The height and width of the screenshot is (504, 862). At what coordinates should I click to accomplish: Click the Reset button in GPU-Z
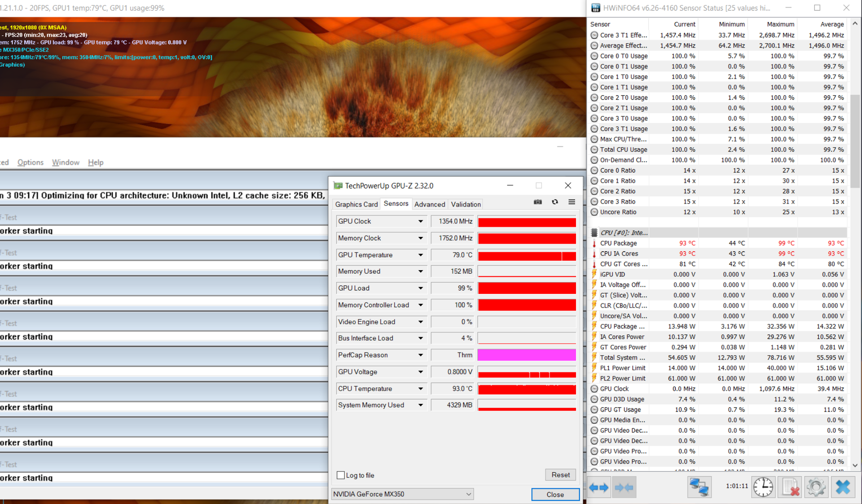coord(560,475)
